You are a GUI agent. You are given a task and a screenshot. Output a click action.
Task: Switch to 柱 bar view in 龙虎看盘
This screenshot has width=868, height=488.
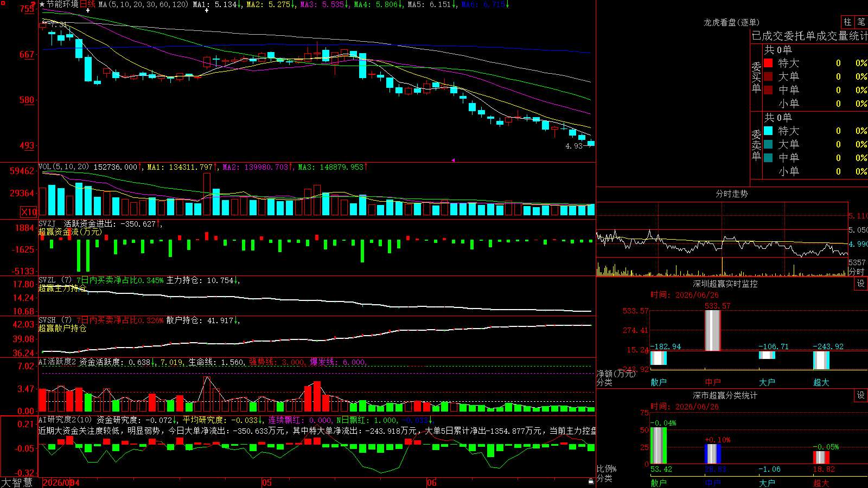point(847,22)
